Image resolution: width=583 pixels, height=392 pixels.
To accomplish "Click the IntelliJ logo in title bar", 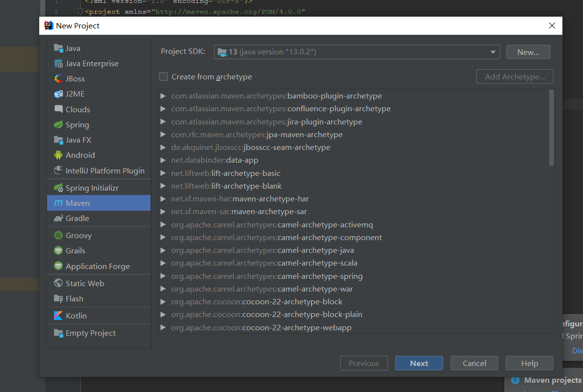I will 49,25.
